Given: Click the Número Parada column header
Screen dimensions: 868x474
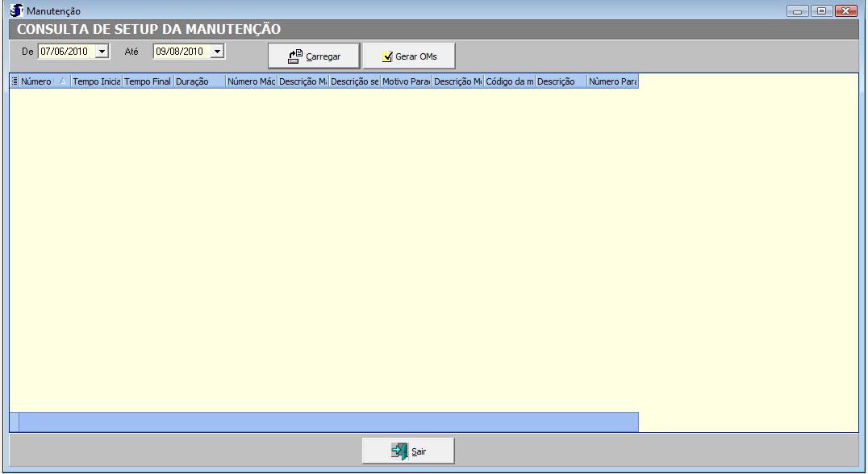Looking at the screenshot, I should click(613, 81).
